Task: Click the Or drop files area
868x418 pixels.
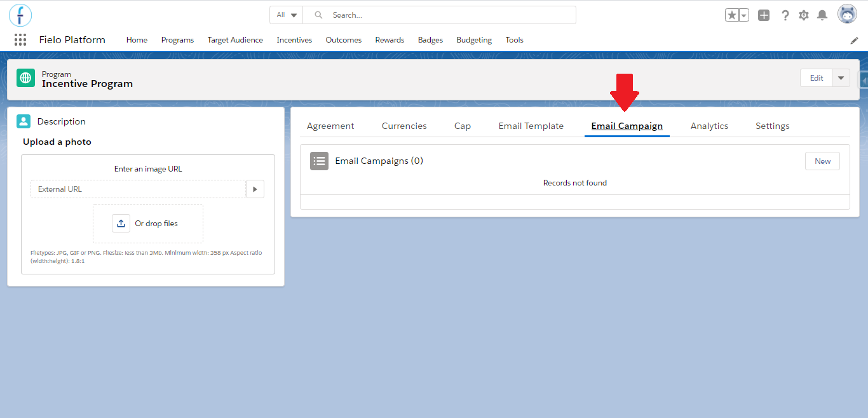Action: (148, 224)
